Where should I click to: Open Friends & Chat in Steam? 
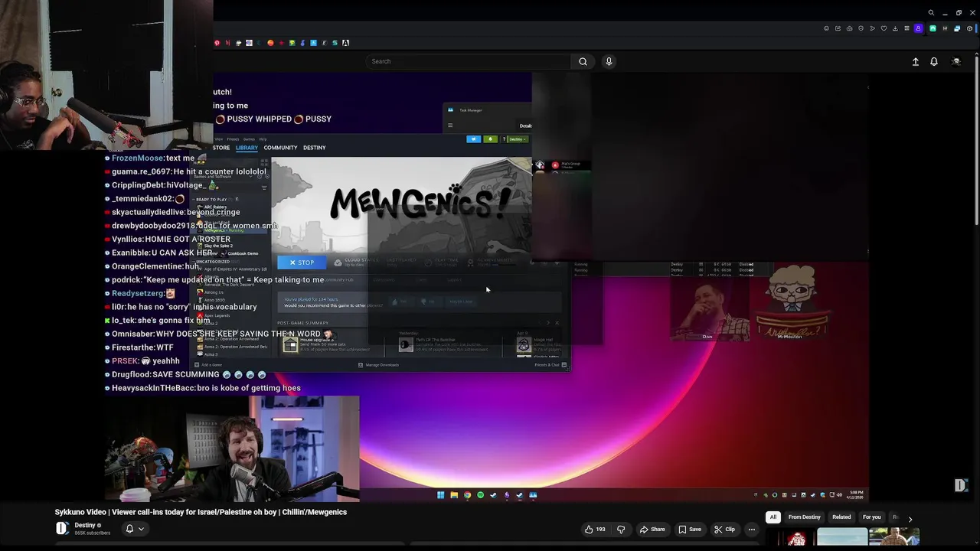550,365
